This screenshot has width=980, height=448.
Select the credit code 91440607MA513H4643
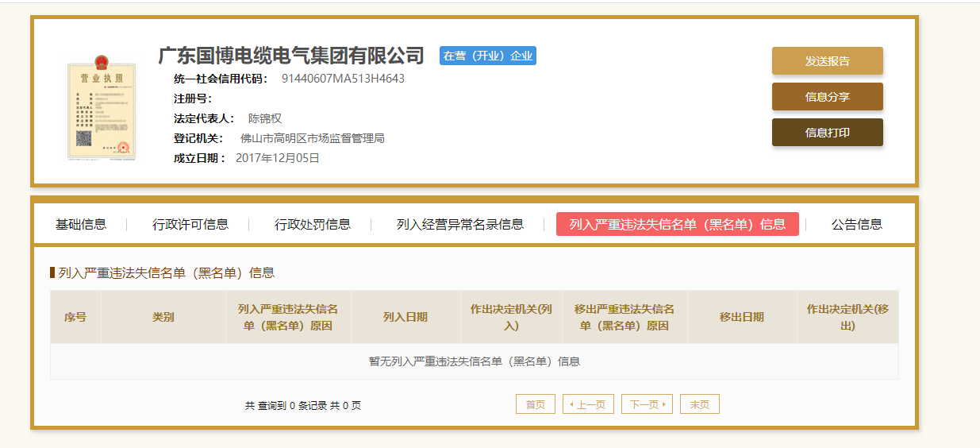344,79
